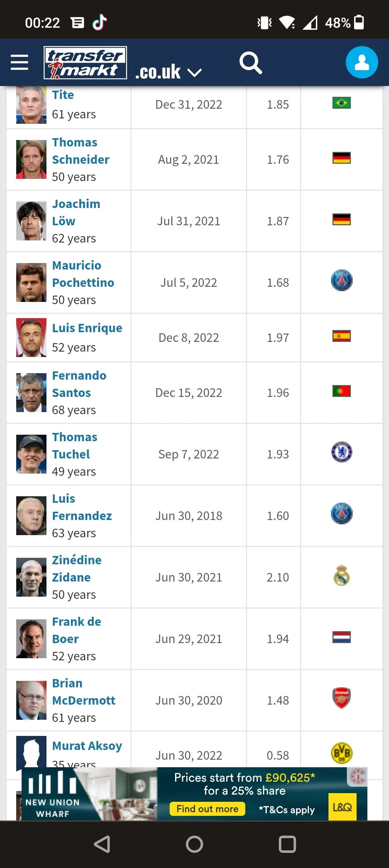Open Frank de Boer's profile link

[x=76, y=630]
